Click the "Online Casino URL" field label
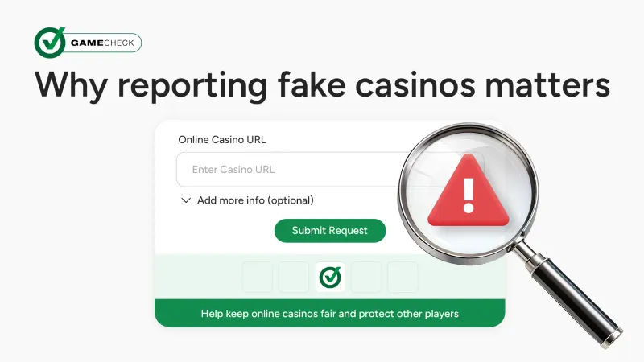Viewport: 644px width, 362px height. 221,139
